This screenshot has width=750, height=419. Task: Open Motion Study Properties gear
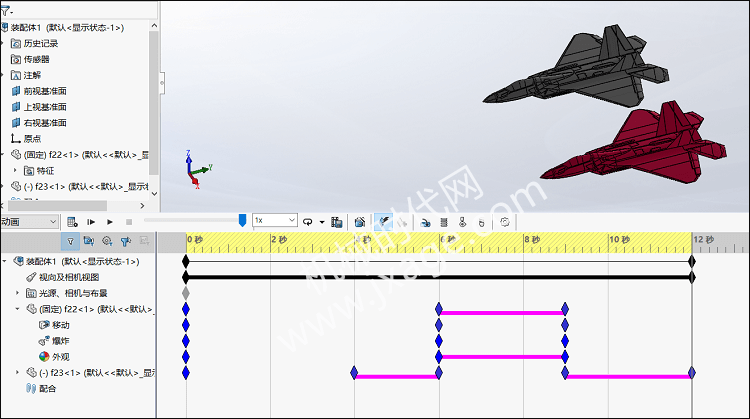[x=505, y=222]
